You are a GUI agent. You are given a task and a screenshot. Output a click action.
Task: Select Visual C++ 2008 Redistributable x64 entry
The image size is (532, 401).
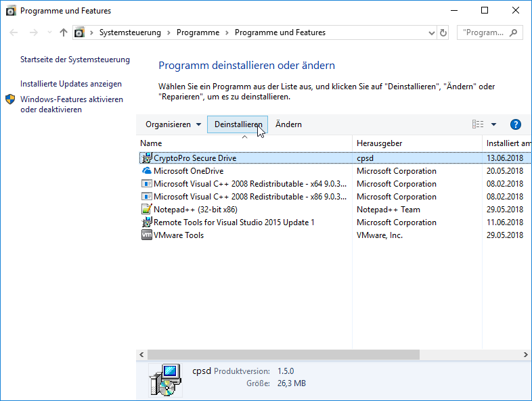[250, 184]
